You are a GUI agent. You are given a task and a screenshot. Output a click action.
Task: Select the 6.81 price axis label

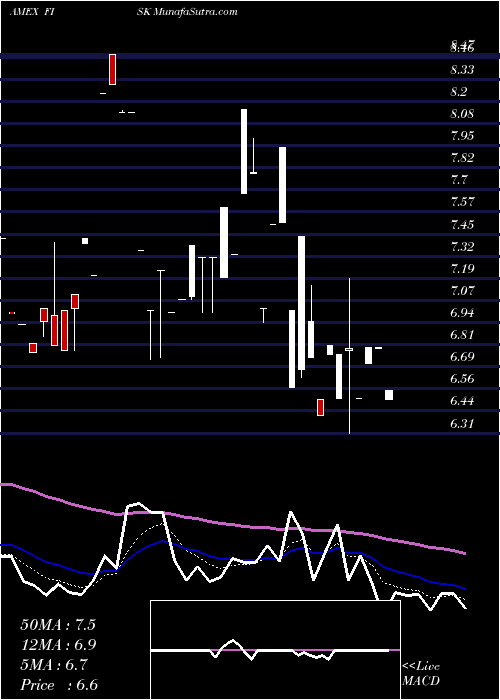(462, 335)
